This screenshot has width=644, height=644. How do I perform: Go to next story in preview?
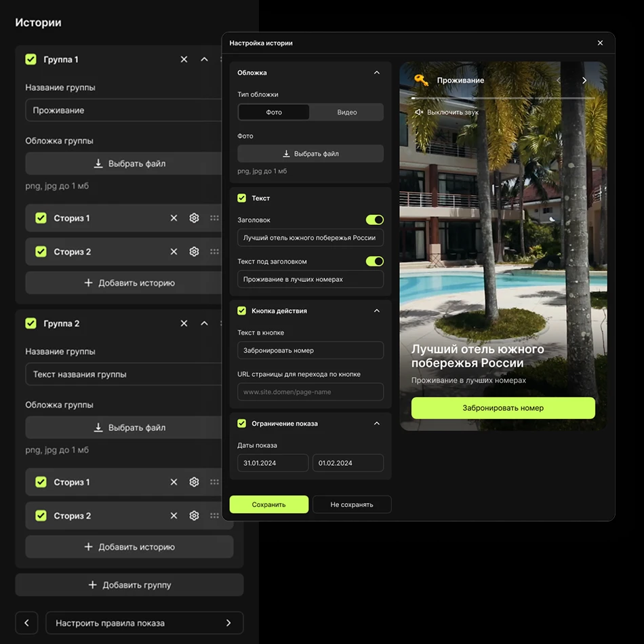[584, 81]
